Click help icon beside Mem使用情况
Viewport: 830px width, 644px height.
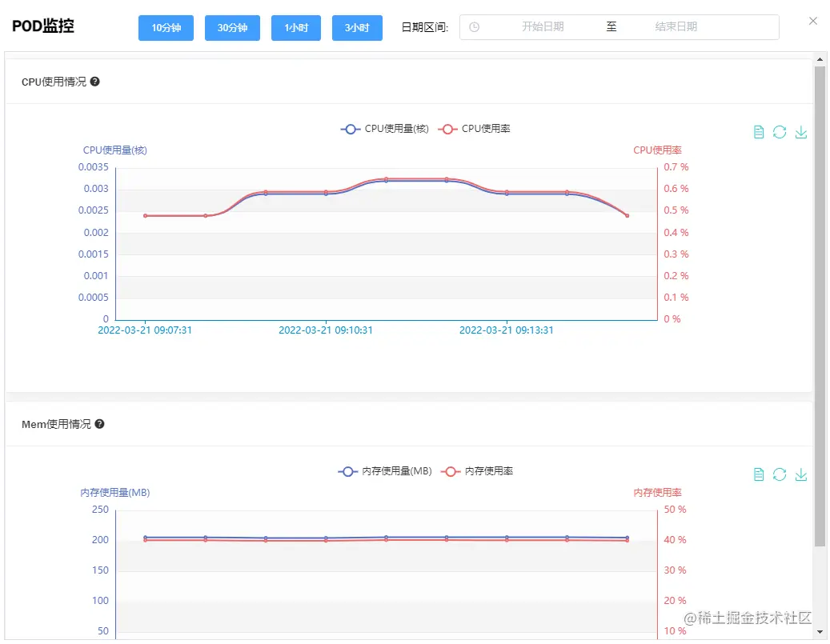point(99,424)
